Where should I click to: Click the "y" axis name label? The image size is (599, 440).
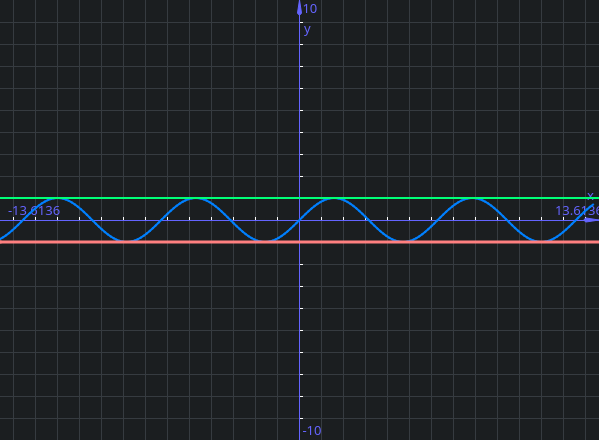307,30
